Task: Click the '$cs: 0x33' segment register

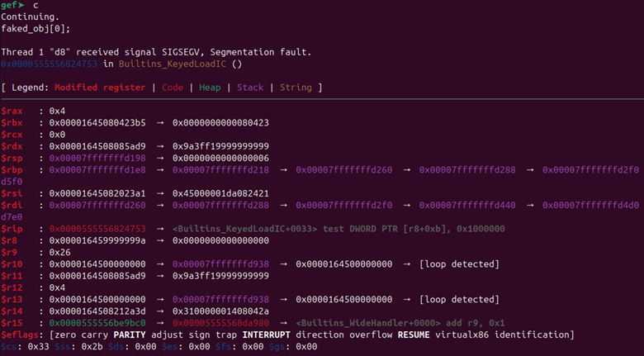Action: tap(25, 347)
